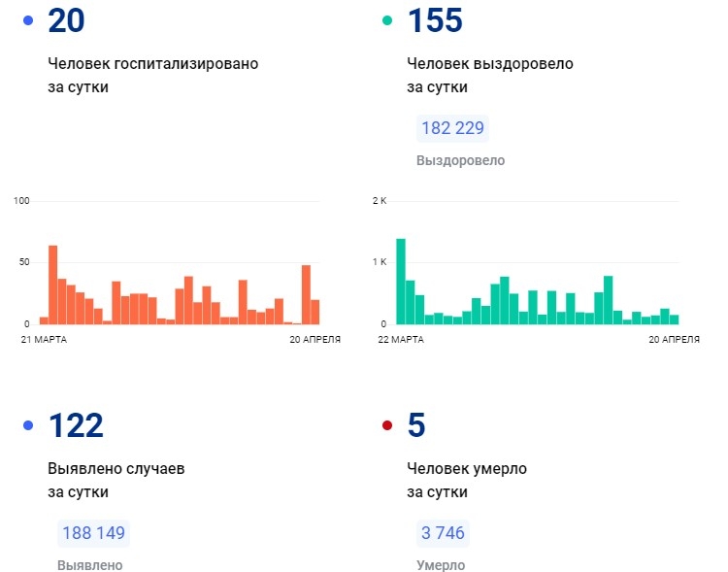The height and width of the screenshot is (572, 728).
Task: Select the 188 149 detected total badge
Action: pyautogui.click(x=93, y=533)
